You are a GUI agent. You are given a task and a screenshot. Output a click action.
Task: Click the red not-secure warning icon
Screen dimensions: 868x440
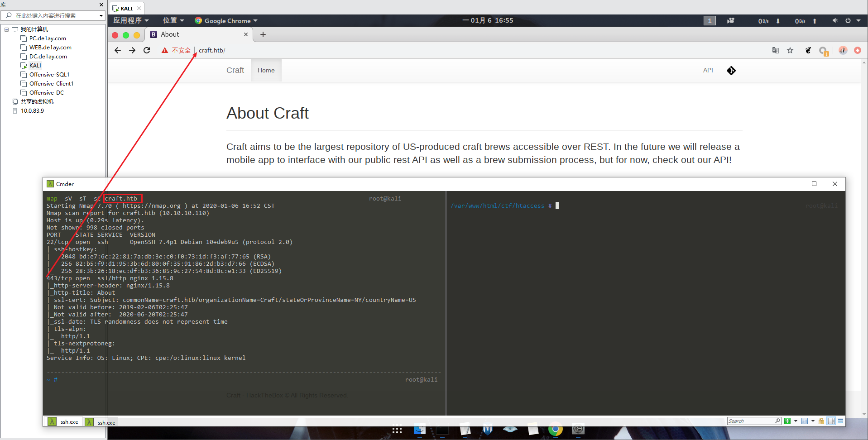click(165, 50)
